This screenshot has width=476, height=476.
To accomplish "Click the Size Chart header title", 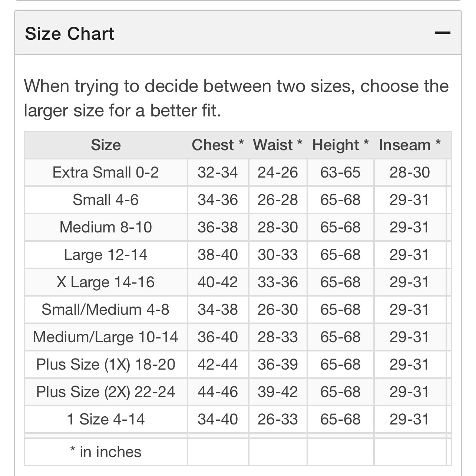I will tap(69, 34).
